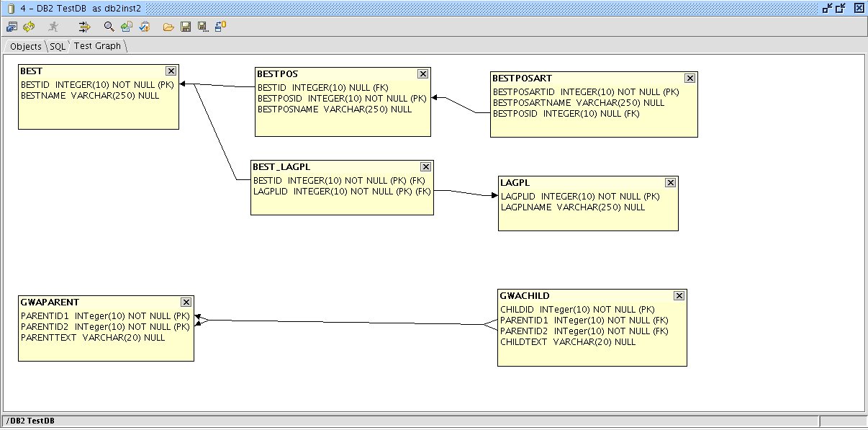
Task: Click the green arrow card toolbar icon
Action: [x=127, y=27]
